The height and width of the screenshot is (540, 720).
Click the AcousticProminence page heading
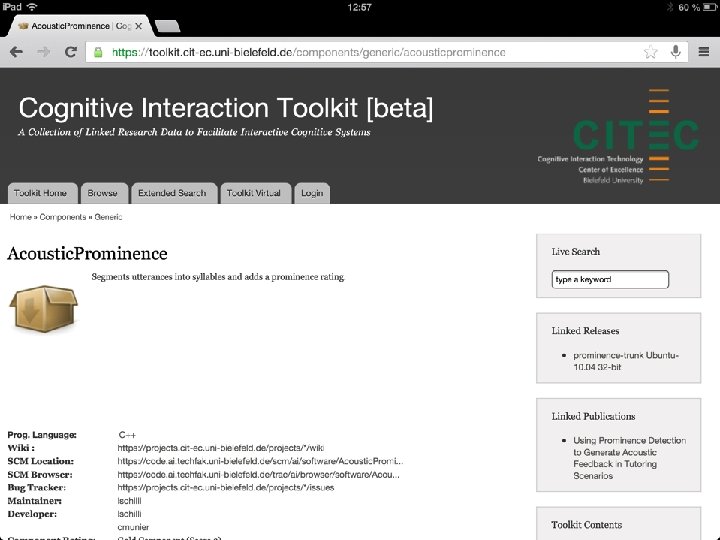coord(87,253)
